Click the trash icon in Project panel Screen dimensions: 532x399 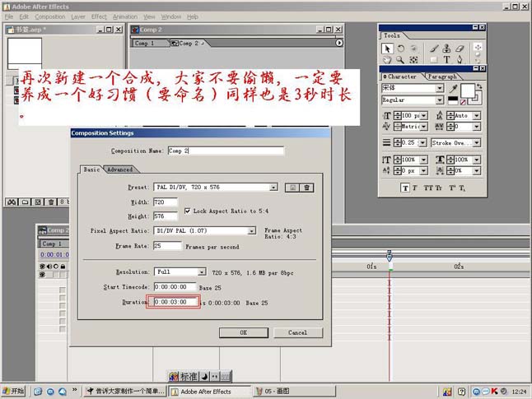tap(51, 202)
